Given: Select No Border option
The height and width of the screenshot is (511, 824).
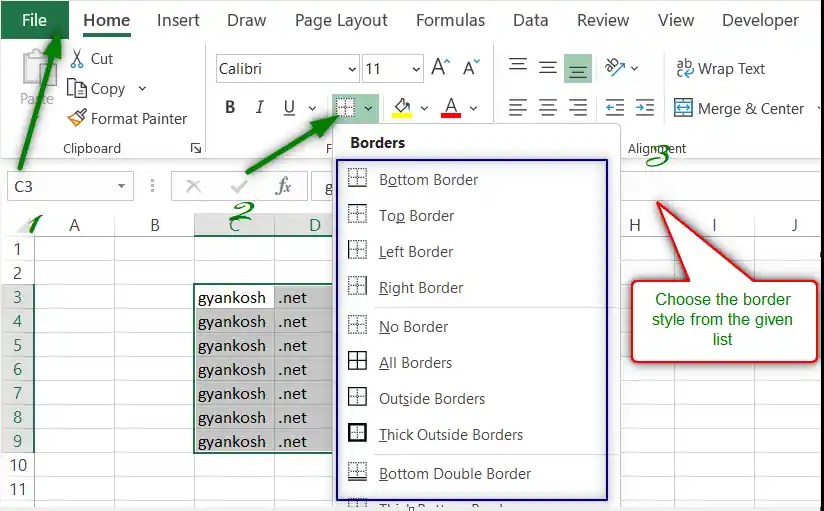Looking at the screenshot, I should [472, 326].
